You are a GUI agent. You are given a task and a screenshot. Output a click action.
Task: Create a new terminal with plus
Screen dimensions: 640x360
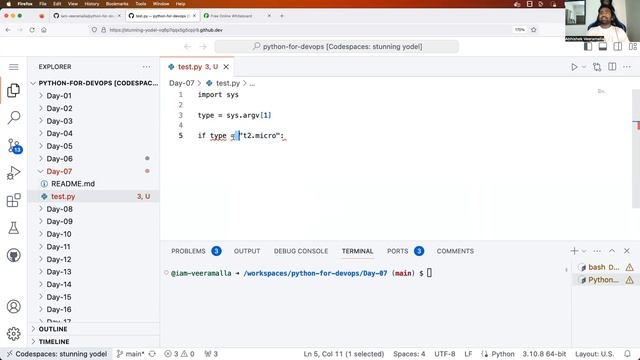coord(574,251)
